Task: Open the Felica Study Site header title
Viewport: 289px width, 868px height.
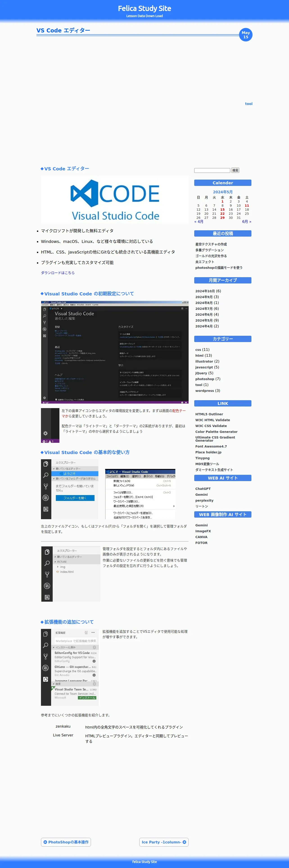Action: coord(144,8)
